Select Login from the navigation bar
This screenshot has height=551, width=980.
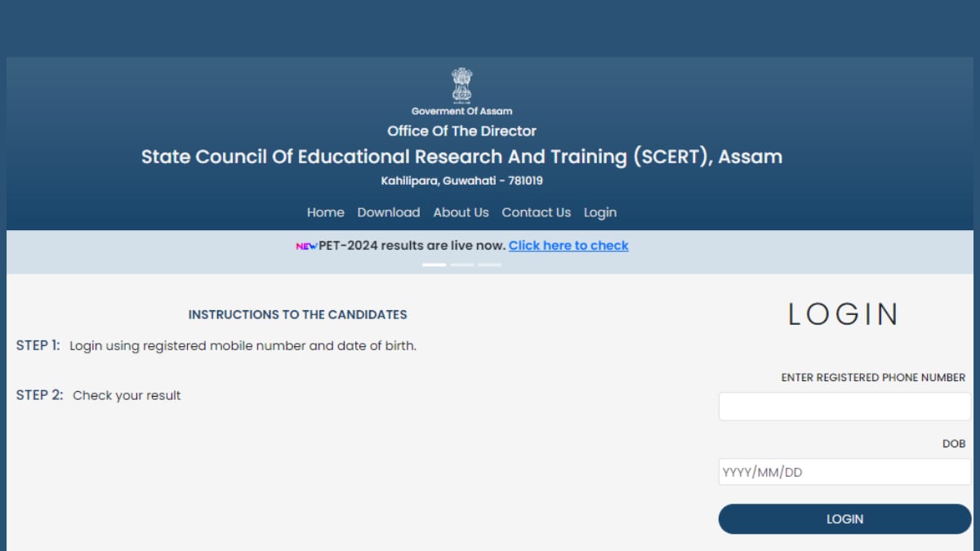point(600,212)
